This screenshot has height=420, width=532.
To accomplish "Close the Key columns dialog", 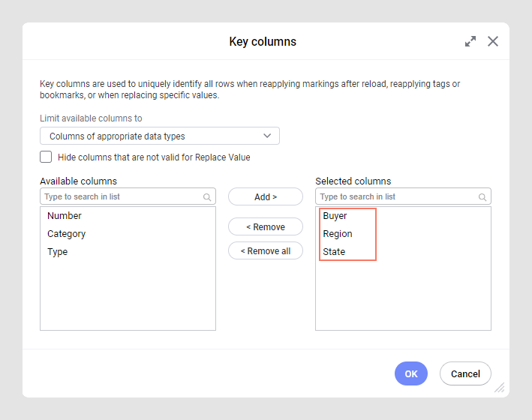I will (493, 41).
